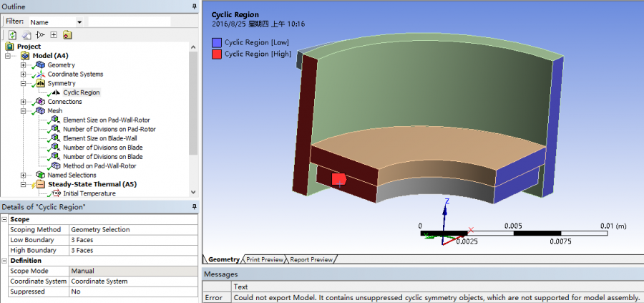The image size is (644, 303).
Task: Click the Outline scroll up arrow
Action: 193,47
